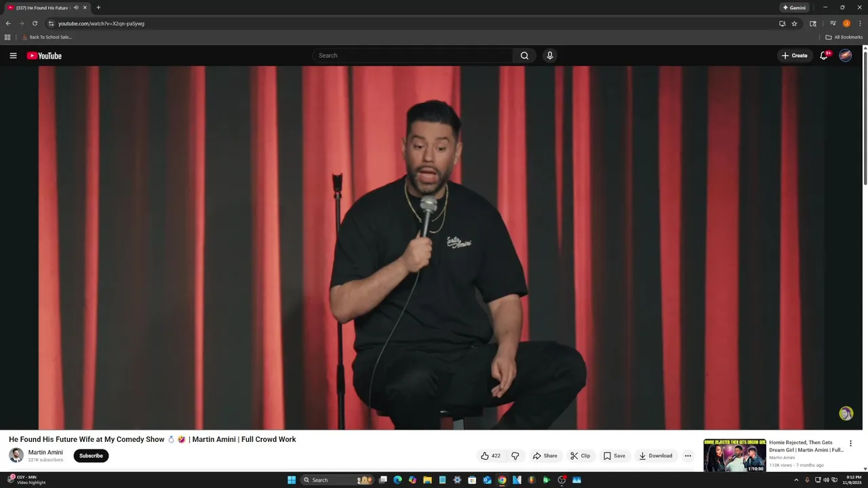Click channel watermark in video corner
This screenshot has height=488, width=868.
[x=846, y=413]
